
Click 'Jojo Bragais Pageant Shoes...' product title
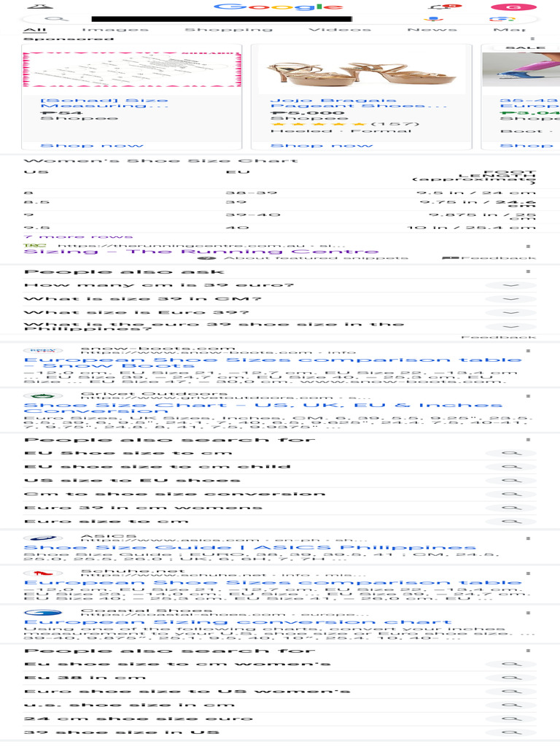point(359,103)
